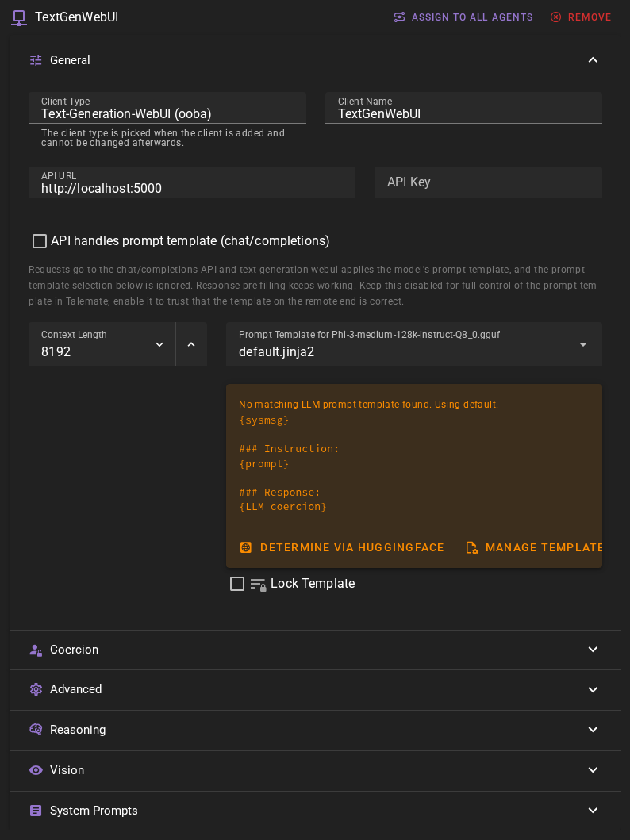The height and width of the screenshot is (840, 630).
Task: Click the Advanced section gear icon
Action: point(36,689)
